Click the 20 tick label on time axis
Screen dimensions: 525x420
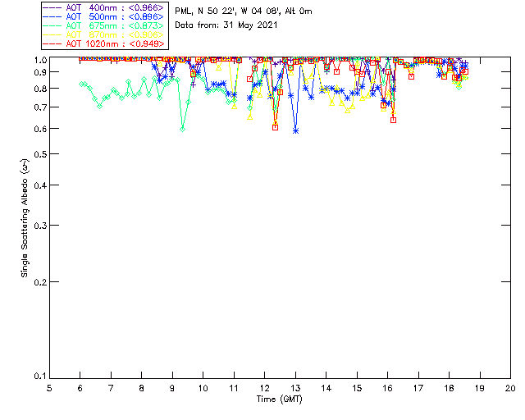[x=510, y=389]
